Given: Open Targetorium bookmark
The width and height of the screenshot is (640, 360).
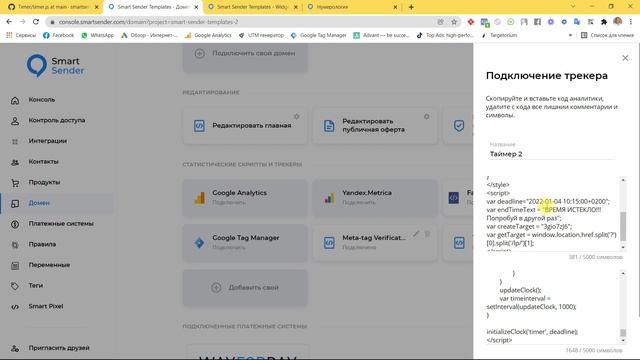Looking at the screenshot, I should (499, 36).
